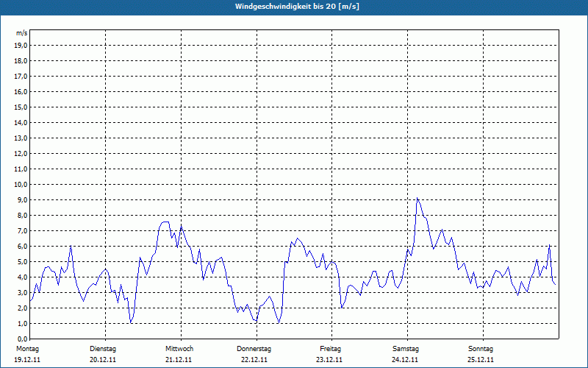Image resolution: width=588 pixels, height=368 pixels.
Task: Click the 'Mittwoch' day label
Action: 179,349
